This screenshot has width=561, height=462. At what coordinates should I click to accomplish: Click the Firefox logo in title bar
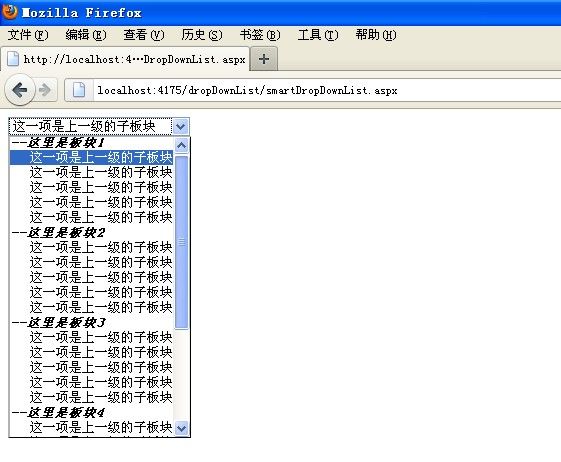coord(10,11)
